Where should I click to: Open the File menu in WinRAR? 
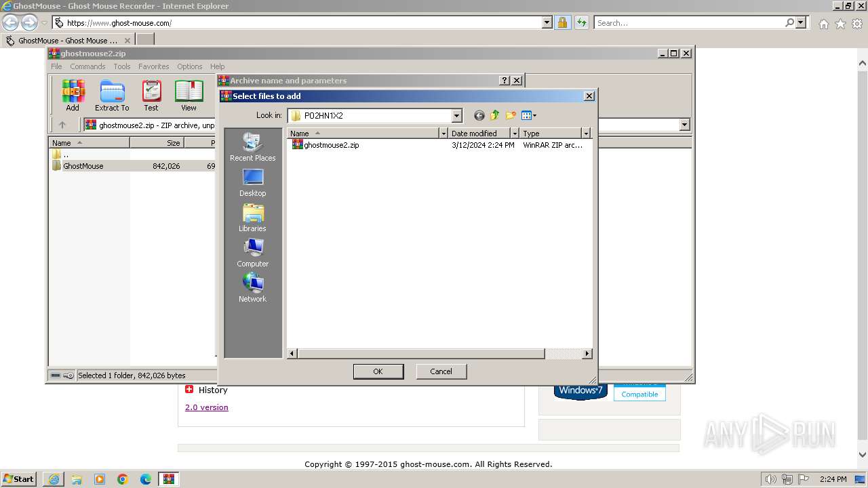[56, 66]
